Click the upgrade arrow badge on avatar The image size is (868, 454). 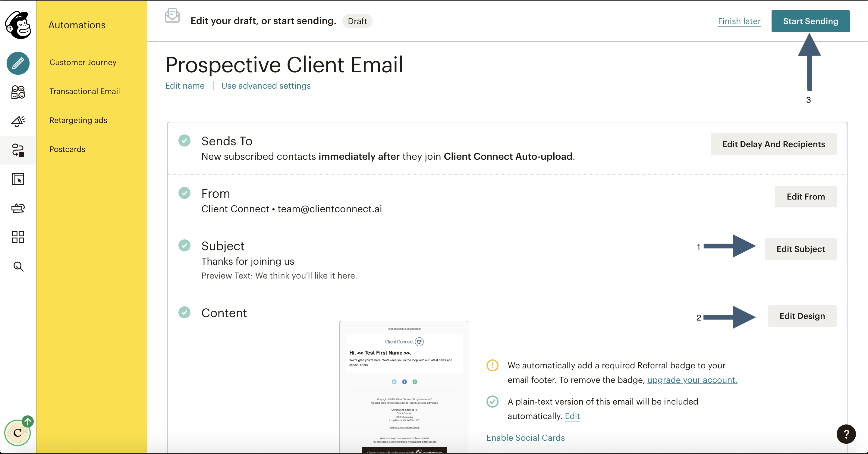(x=28, y=421)
